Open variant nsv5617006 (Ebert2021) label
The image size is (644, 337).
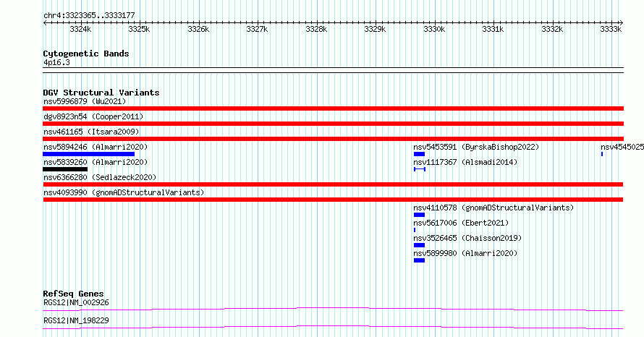[x=461, y=223]
